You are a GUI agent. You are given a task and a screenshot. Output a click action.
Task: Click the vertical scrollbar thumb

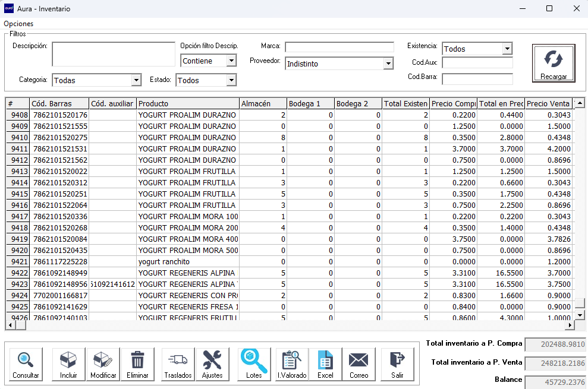(580, 303)
